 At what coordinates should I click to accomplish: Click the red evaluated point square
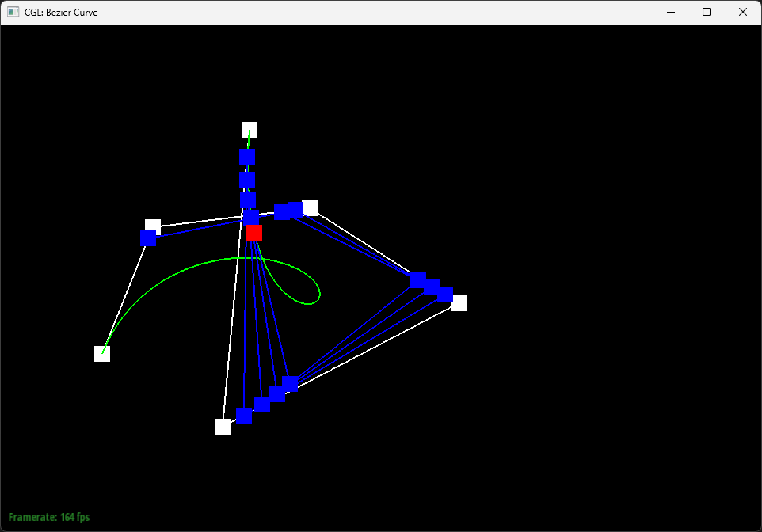tap(254, 233)
